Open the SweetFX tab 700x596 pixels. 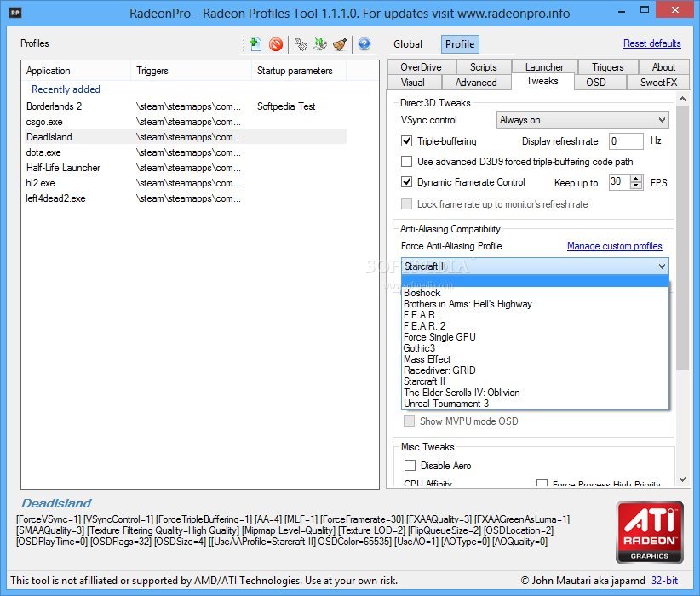click(658, 83)
